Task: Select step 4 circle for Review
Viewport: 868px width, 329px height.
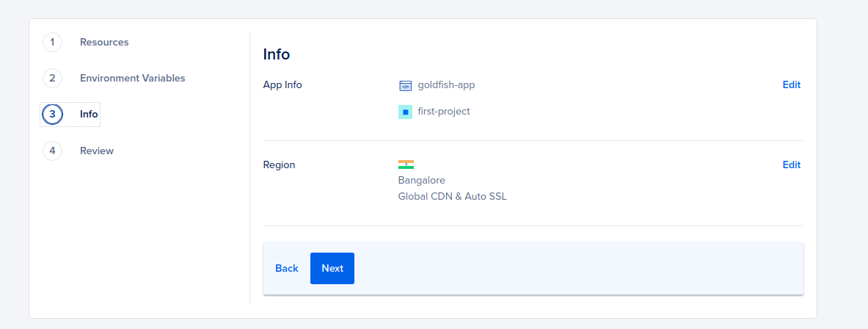Action: [x=52, y=151]
